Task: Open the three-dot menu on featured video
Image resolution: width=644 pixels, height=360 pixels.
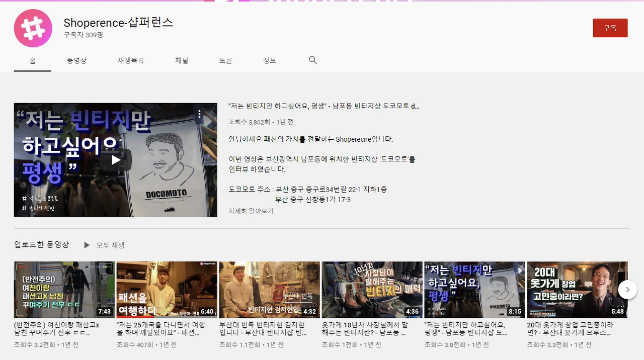Action: coord(200,114)
